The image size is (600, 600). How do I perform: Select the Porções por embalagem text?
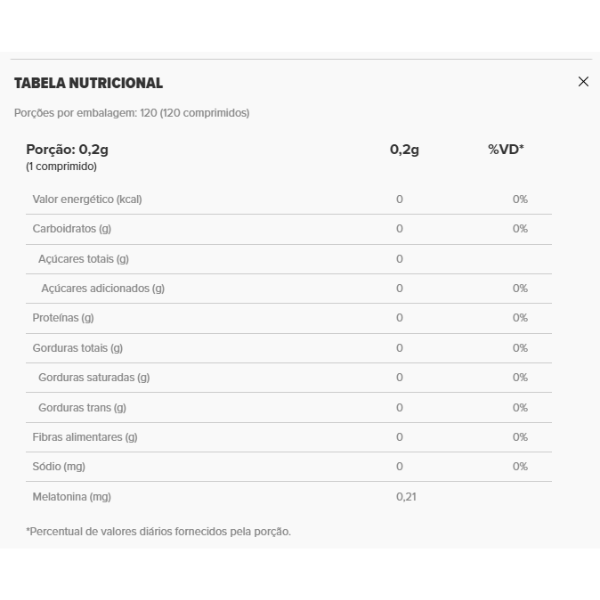[132, 113]
